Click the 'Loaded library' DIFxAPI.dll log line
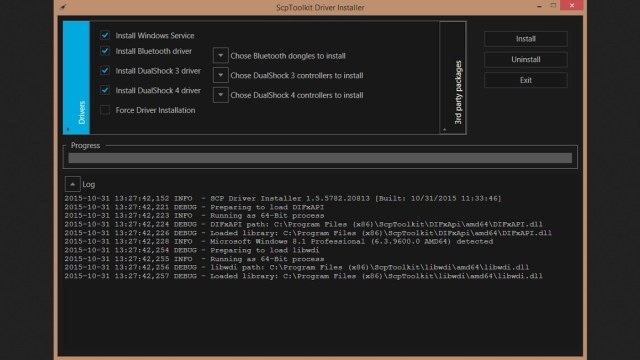This screenshot has height=360, width=640. coord(308,233)
